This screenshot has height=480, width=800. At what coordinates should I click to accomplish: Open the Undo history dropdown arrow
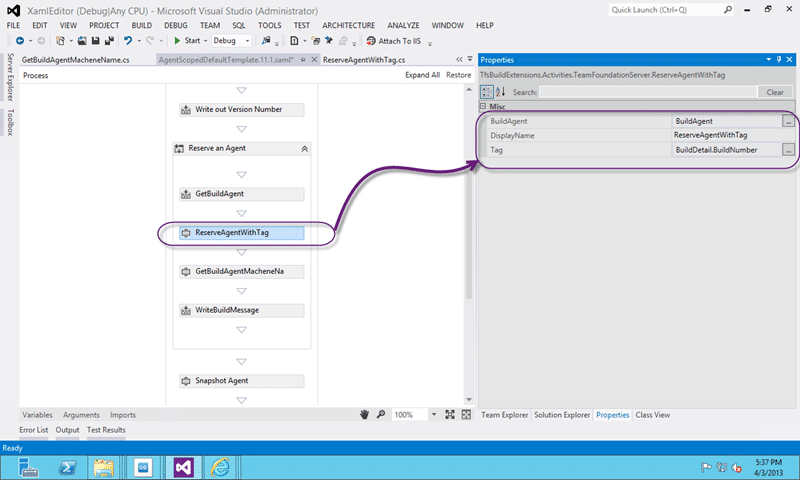coord(139,41)
